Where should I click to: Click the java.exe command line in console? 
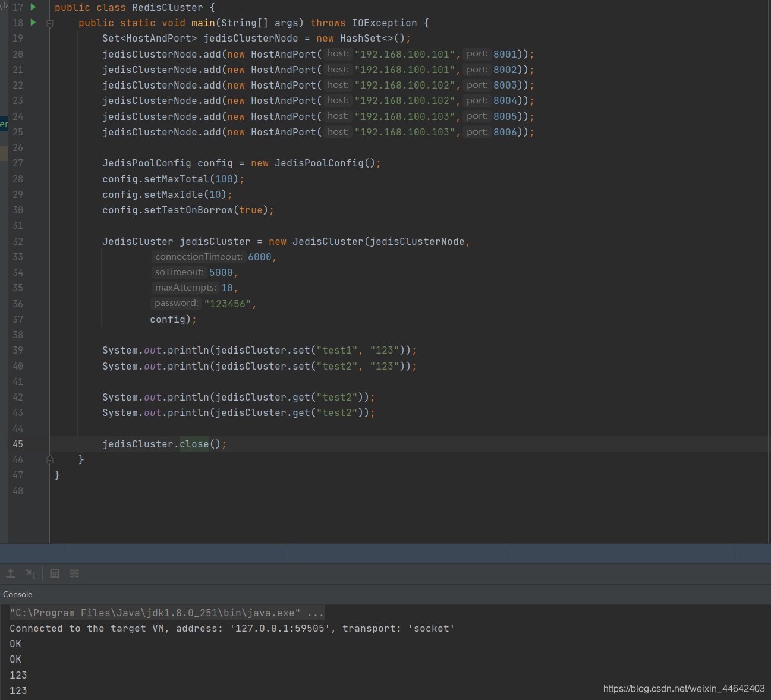166,613
